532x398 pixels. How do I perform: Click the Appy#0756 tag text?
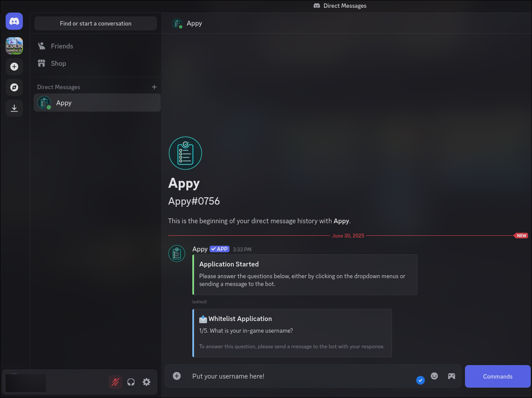click(194, 201)
